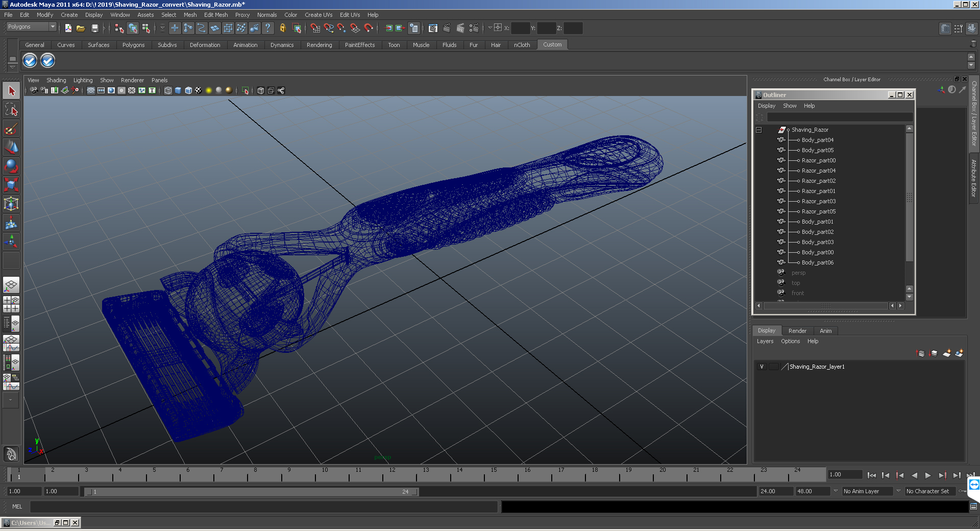Open the Edit UVs menu

350,15
